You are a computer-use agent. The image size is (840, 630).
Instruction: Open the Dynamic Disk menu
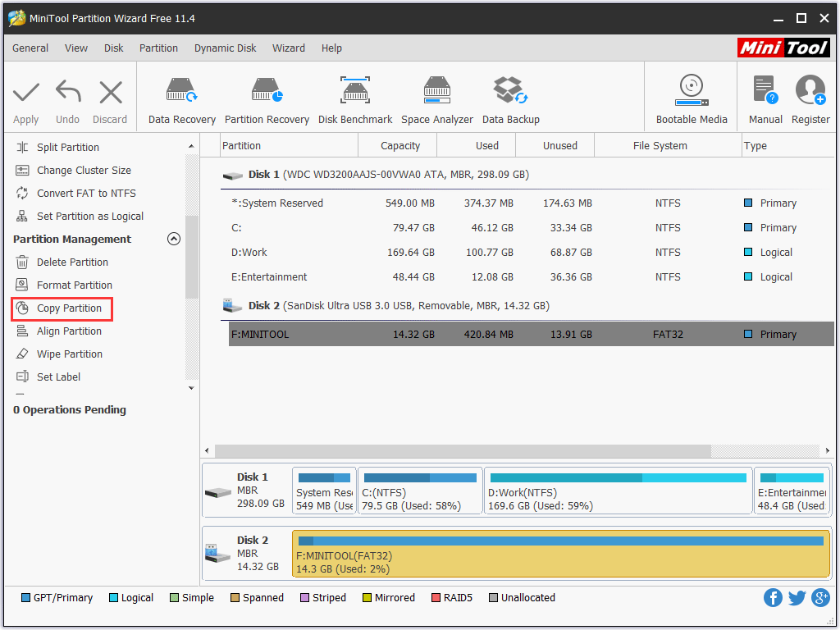[x=225, y=48]
